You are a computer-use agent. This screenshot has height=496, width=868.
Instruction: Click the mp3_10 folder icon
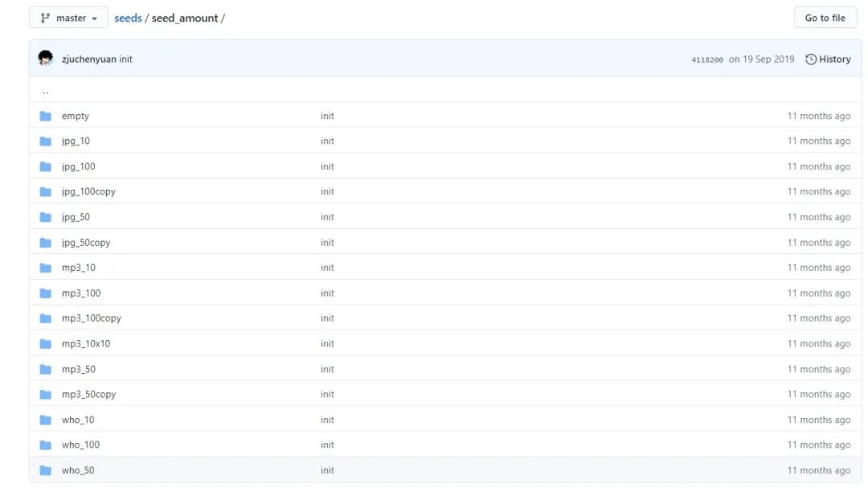pos(46,268)
